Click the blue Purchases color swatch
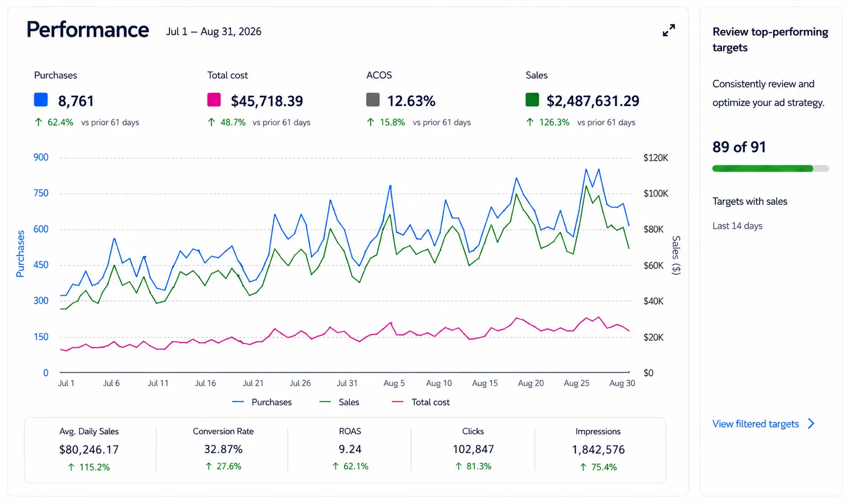The height and width of the screenshot is (504, 850). pos(41,100)
